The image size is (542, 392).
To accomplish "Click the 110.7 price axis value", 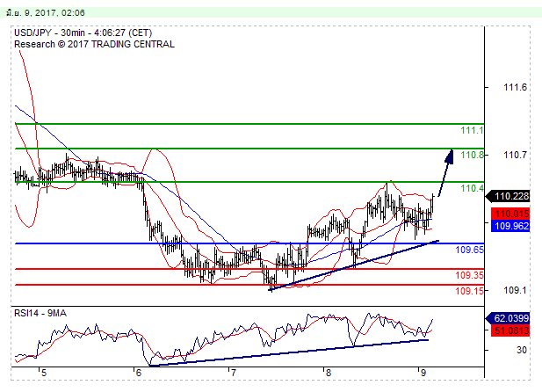I will (x=516, y=155).
